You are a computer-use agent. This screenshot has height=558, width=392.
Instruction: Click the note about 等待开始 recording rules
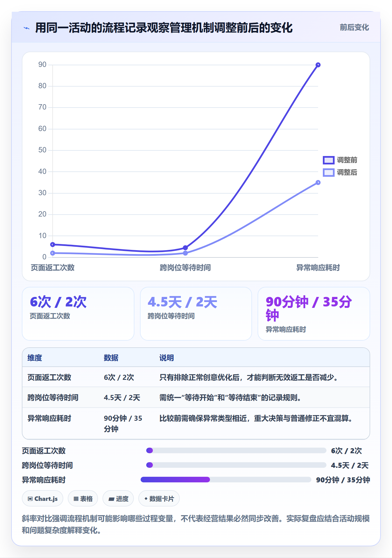tap(230, 397)
